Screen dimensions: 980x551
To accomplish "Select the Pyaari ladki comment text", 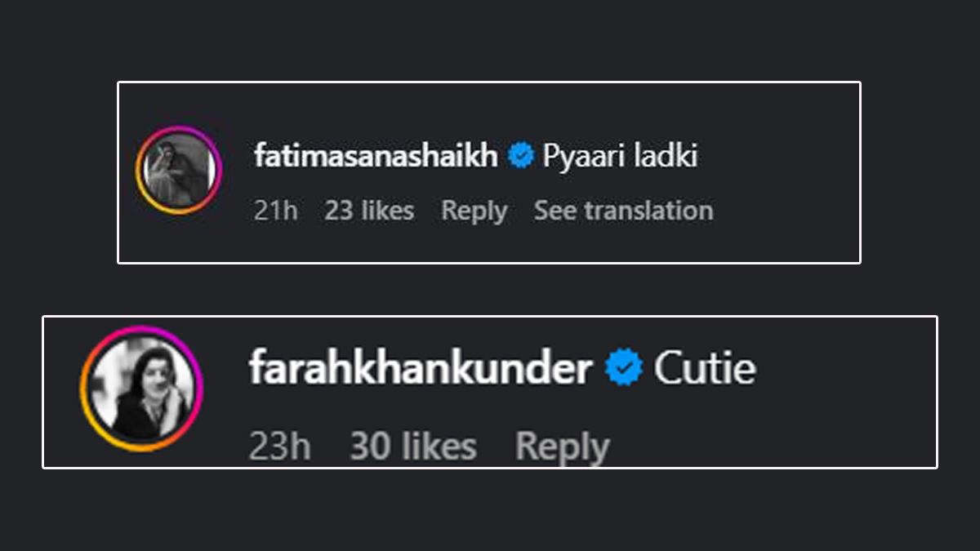I will tap(620, 156).
